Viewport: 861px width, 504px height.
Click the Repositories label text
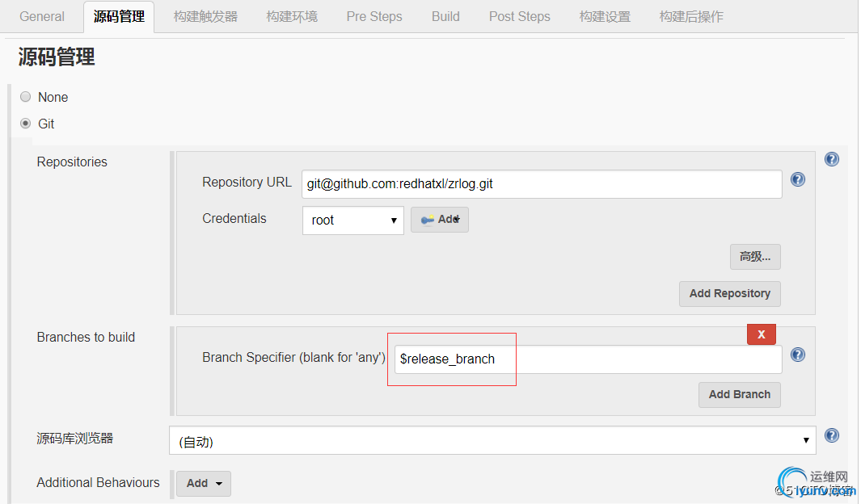click(72, 162)
